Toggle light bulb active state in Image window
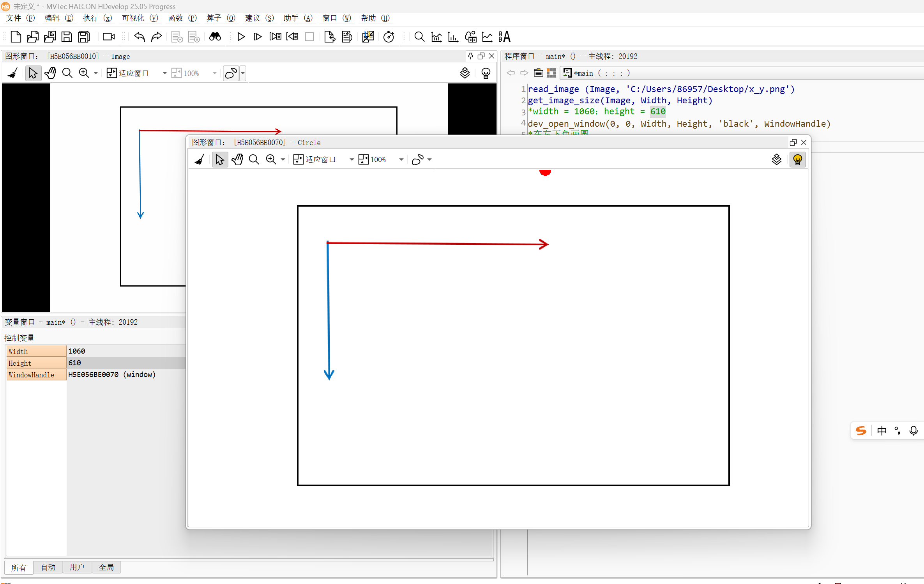The image size is (924, 584). tap(486, 73)
